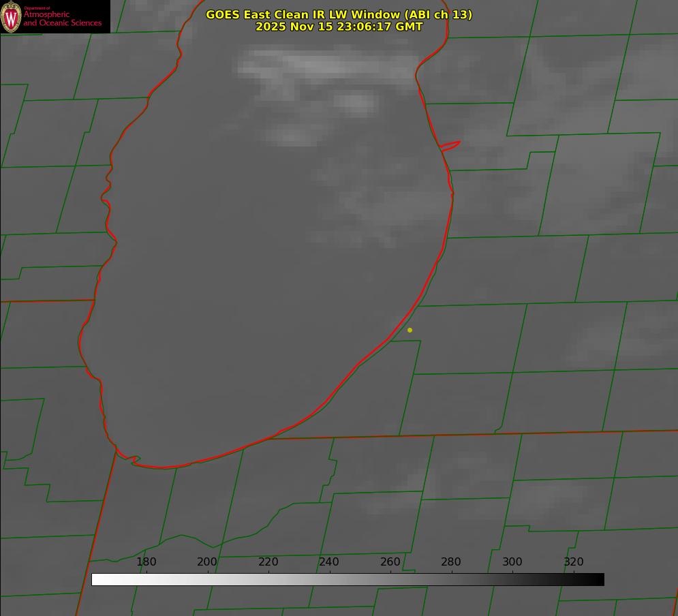Viewport: 678px width, 616px height.
Task: Click the yellow dot location marker
Action: click(x=410, y=330)
